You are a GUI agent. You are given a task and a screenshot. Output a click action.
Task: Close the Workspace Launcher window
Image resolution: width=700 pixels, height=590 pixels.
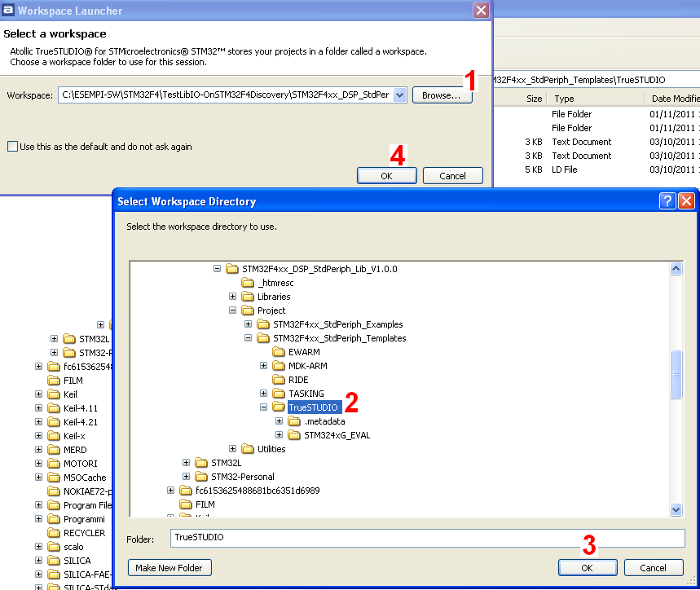(x=481, y=10)
